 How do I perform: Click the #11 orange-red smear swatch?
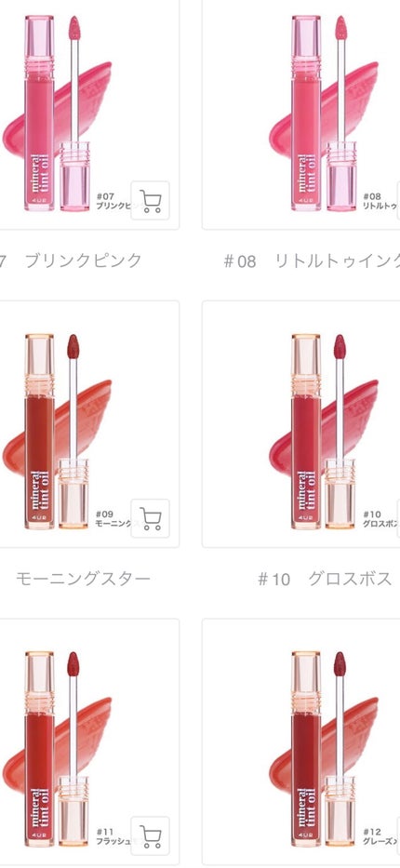83,746
